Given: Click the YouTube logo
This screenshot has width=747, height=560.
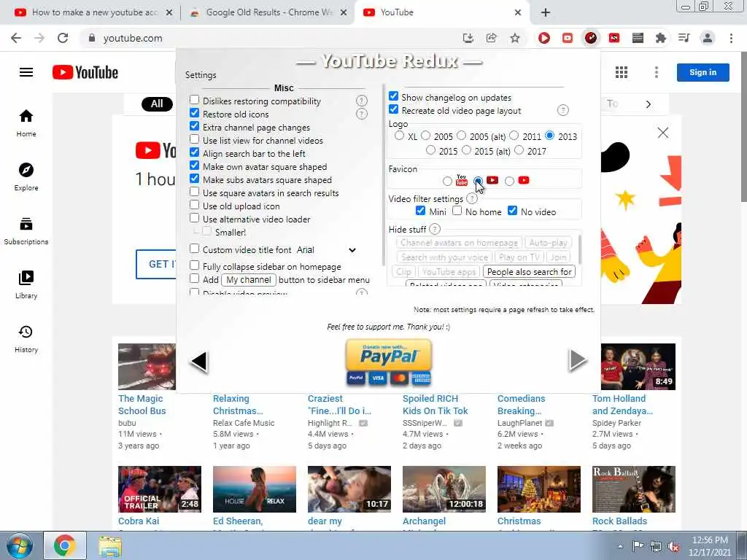Looking at the screenshot, I should click(x=85, y=72).
